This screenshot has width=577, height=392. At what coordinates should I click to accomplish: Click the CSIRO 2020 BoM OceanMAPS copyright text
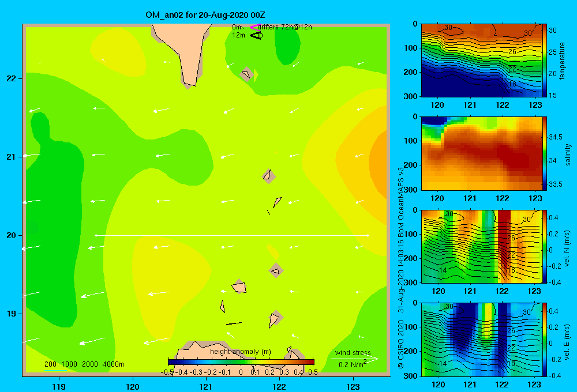[x=401, y=269]
